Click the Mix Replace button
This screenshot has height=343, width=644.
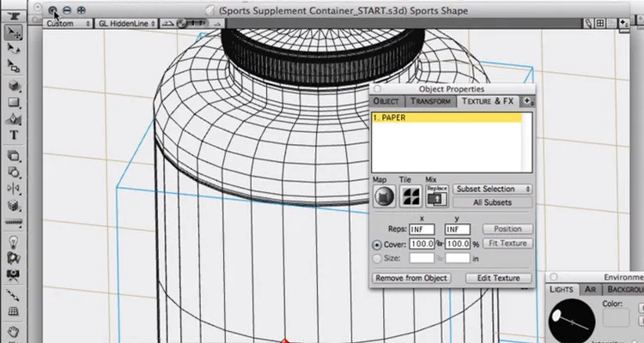coord(436,196)
